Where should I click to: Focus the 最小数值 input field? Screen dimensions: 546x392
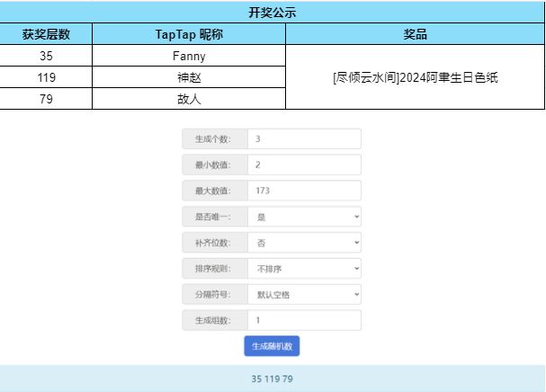point(304,165)
